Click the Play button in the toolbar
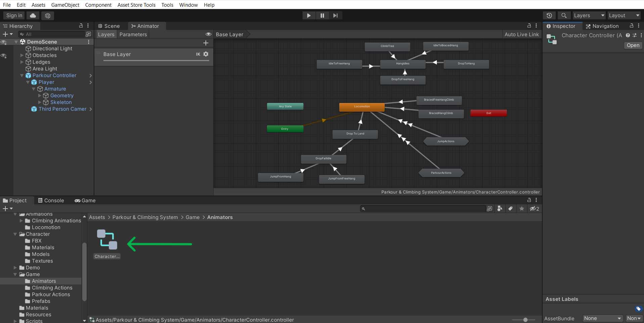The image size is (644, 323). [309, 15]
